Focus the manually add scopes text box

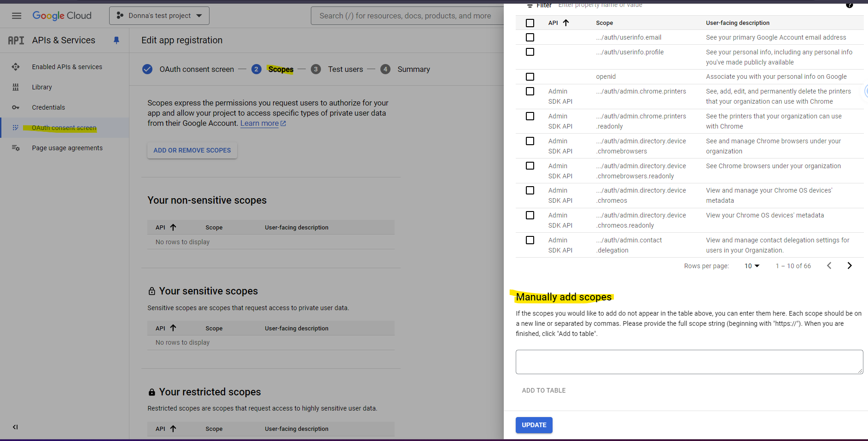(x=689, y=362)
